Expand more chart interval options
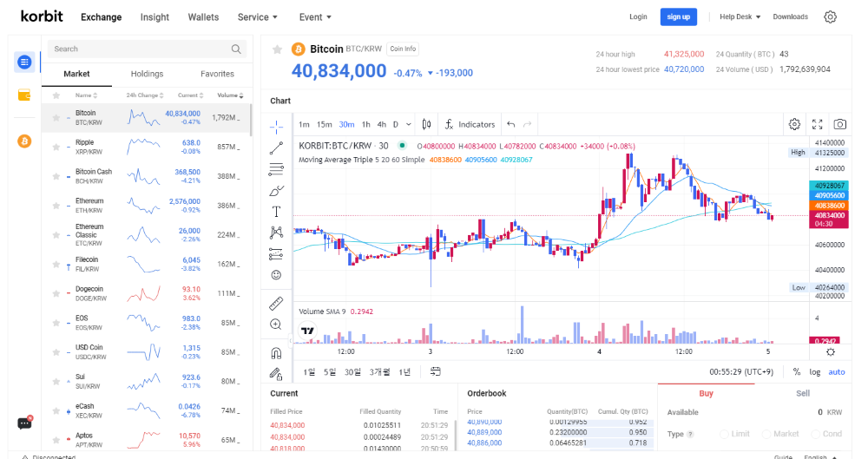This screenshot has width=868, height=459. click(x=409, y=125)
